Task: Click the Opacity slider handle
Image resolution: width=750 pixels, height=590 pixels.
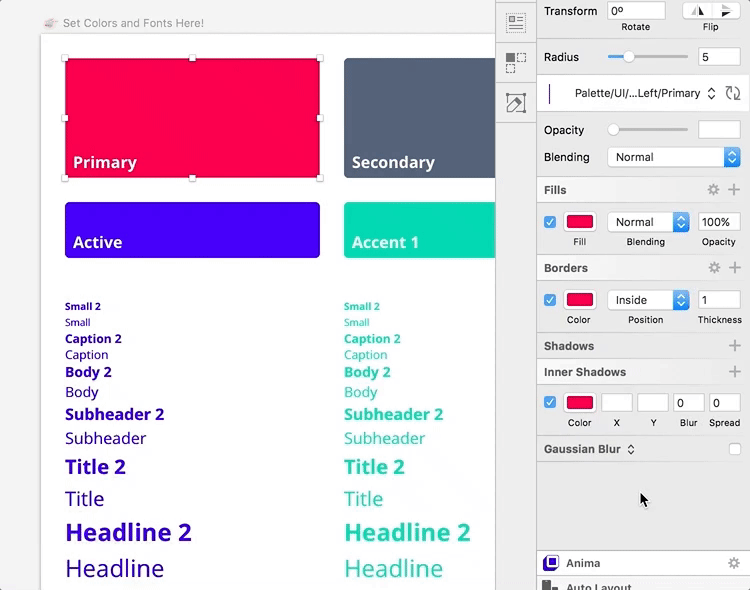Action: 613,130
